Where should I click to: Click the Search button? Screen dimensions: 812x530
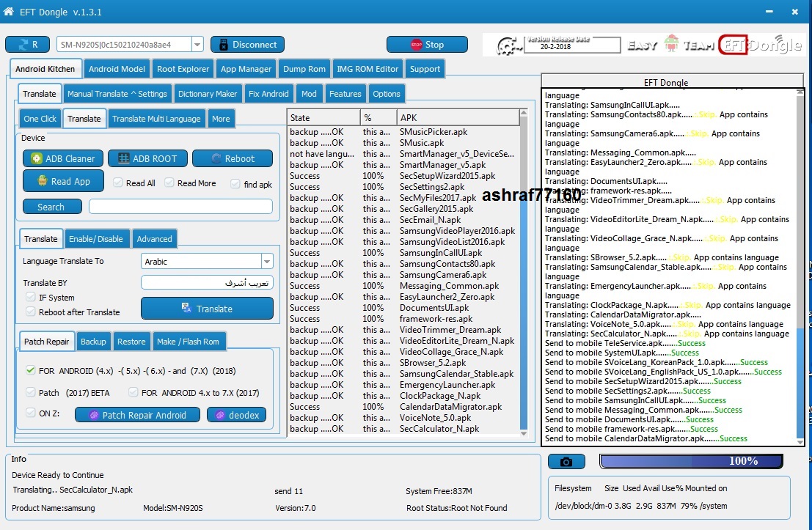pos(52,207)
